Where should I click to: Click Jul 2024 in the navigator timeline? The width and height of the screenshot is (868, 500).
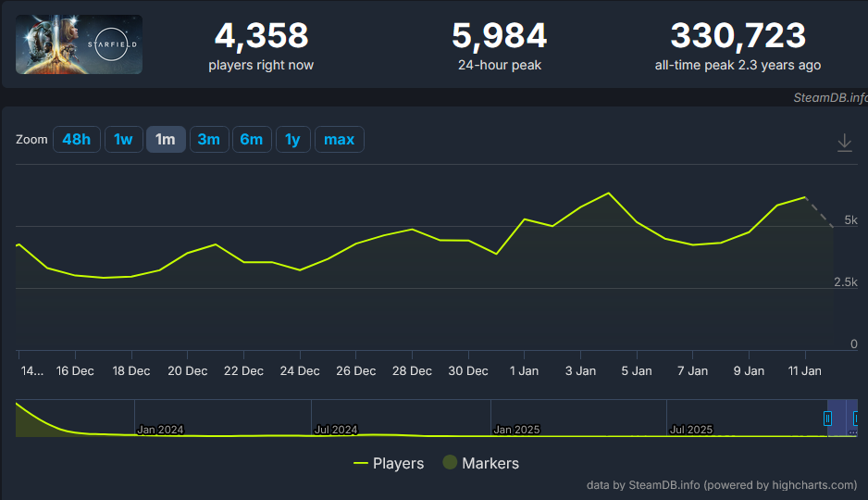(336, 429)
